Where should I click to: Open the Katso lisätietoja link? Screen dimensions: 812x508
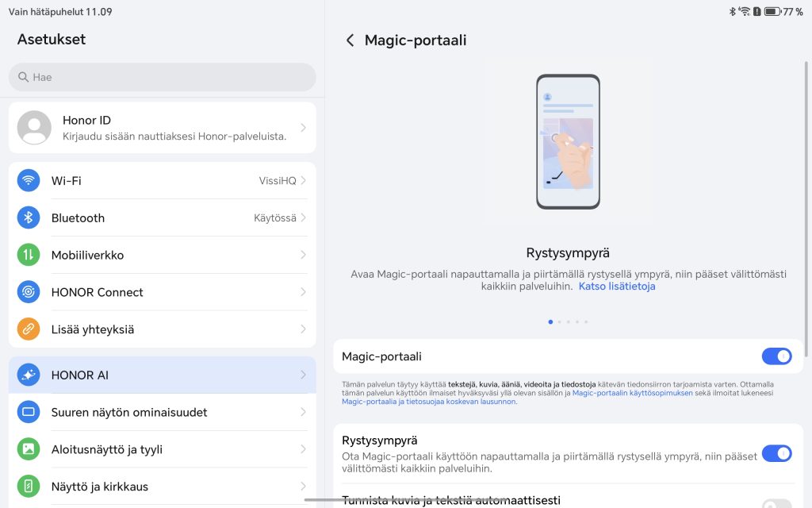[x=617, y=287]
